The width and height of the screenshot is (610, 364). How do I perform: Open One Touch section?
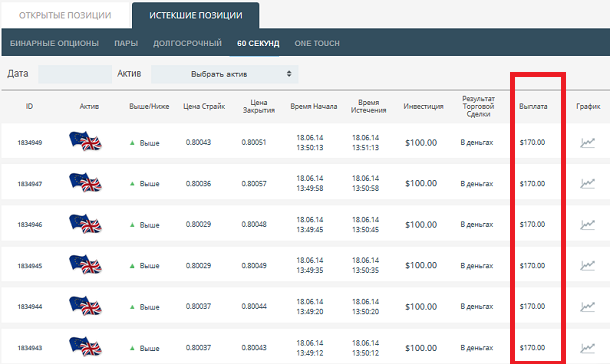tap(317, 43)
